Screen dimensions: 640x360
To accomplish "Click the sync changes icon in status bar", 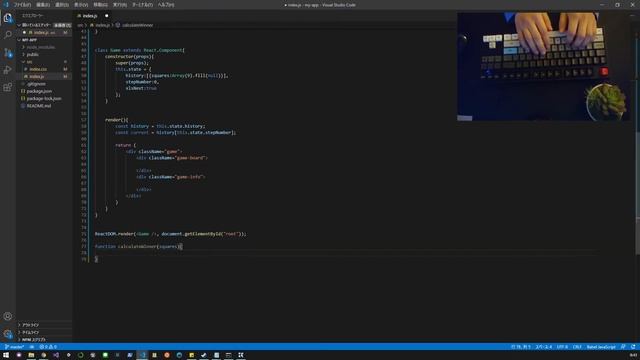I will [32, 347].
